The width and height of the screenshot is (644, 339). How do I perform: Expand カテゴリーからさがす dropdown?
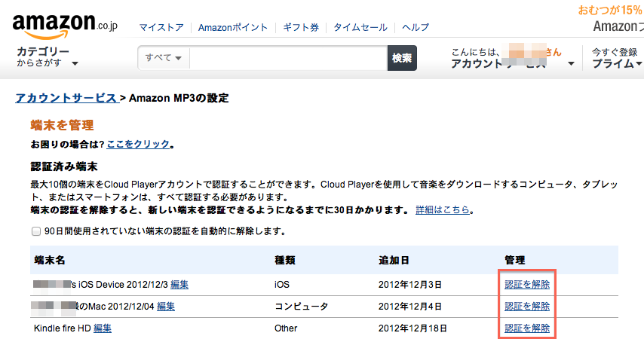click(48, 57)
